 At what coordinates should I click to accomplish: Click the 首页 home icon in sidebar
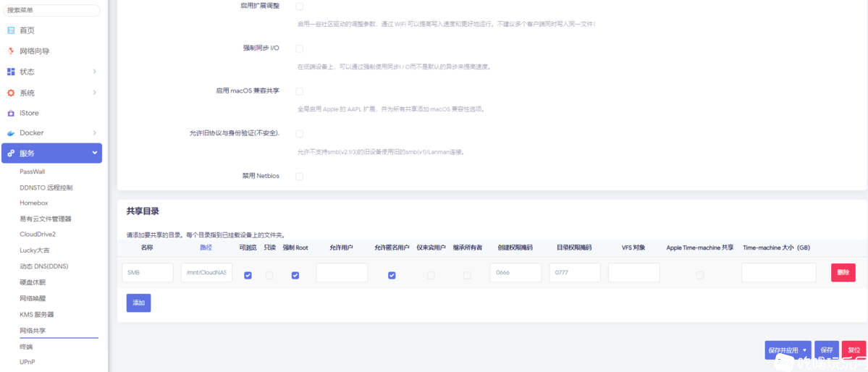pyautogui.click(x=11, y=30)
